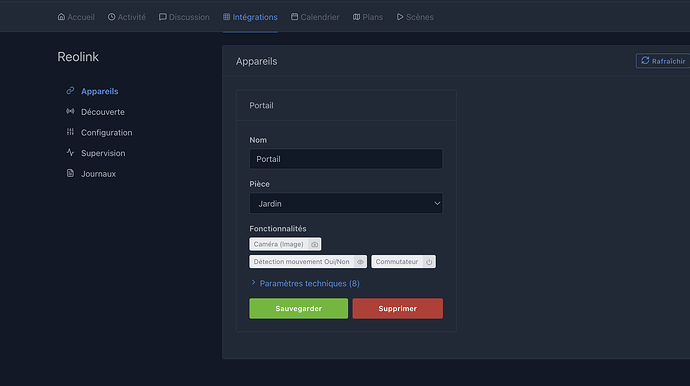Click the Appareils panel heading
690x386 pixels.
[257, 61]
